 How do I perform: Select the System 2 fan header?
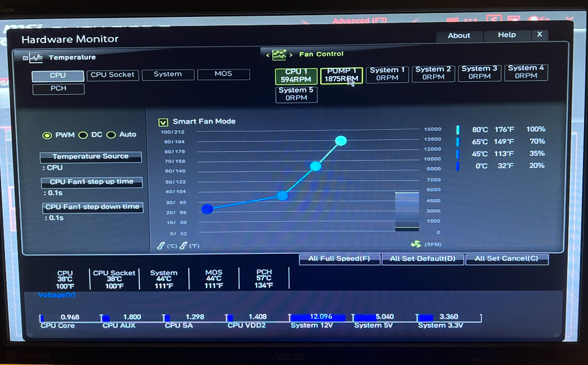point(433,73)
